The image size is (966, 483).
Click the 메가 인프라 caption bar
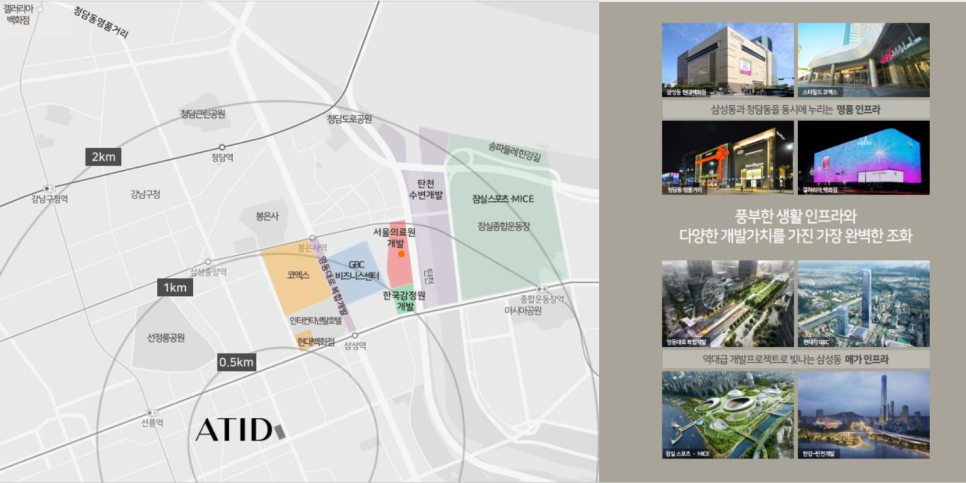pos(796,359)
